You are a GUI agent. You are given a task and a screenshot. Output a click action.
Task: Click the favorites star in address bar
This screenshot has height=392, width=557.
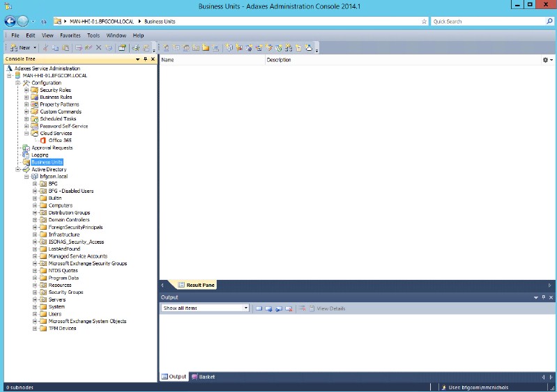click(424, 22)
